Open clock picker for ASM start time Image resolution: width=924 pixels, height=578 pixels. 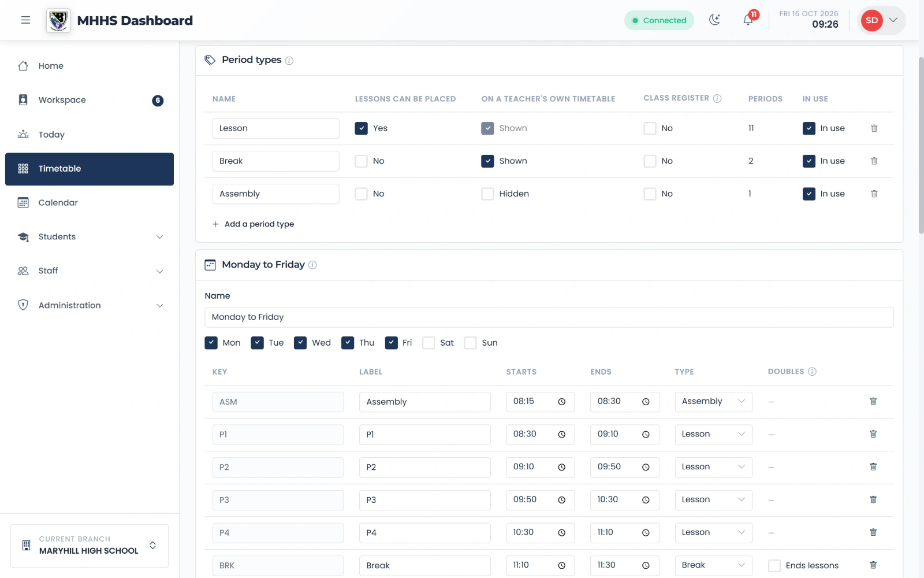click(561, 402)
